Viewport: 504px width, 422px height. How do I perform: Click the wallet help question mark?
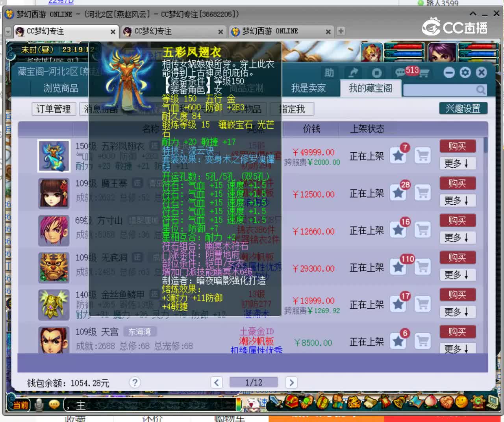click(135, 382)
